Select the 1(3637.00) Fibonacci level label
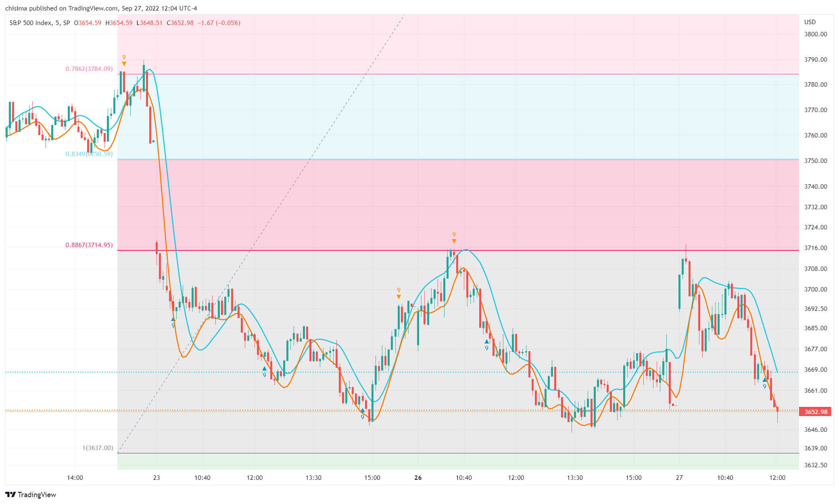 pyautogui.click(x=98, y=448)
